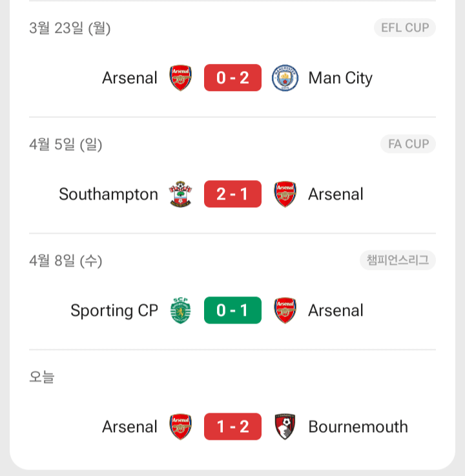
Task: Open the green 0 - 1 score
Action: (x=232, y=311)
